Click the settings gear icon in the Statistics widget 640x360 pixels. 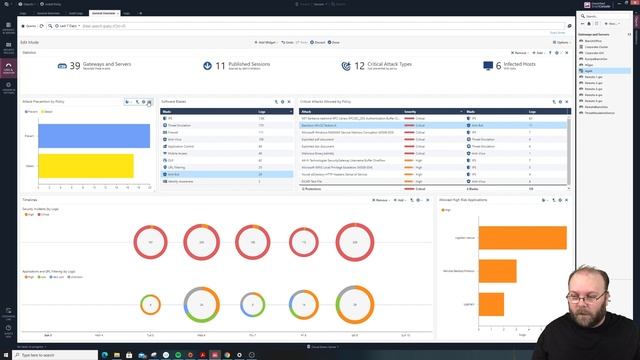click(557, 53)
